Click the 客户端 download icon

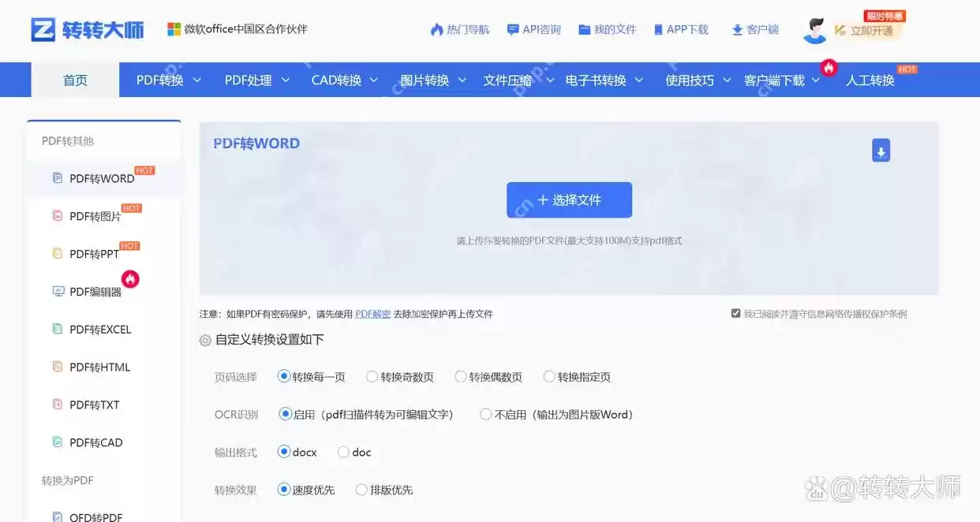point(737,28)
